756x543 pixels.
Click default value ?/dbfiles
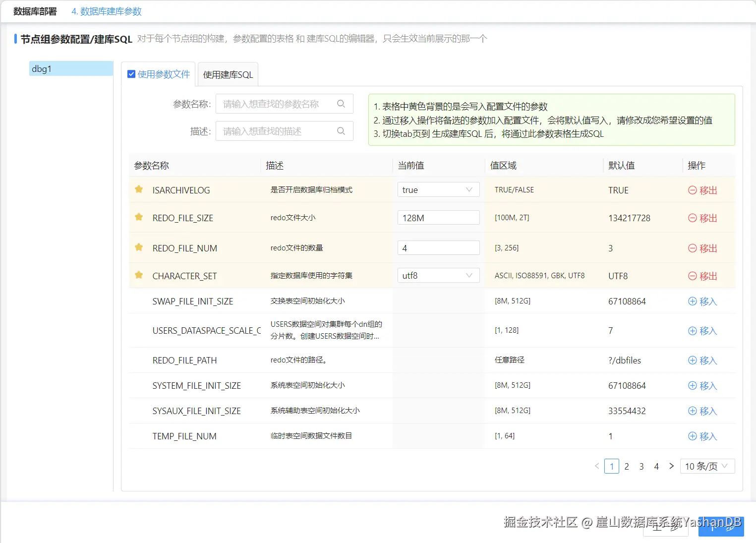(x=625, y=361)
